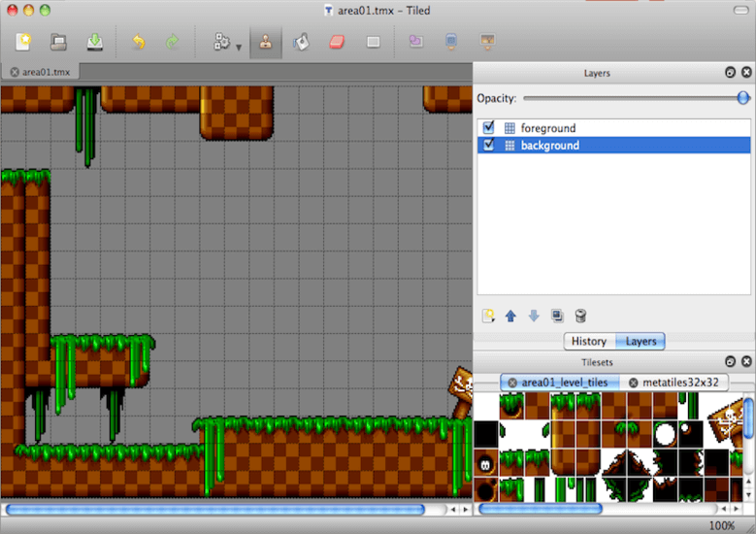Click the New map toolbar icon

click(23, 42)
